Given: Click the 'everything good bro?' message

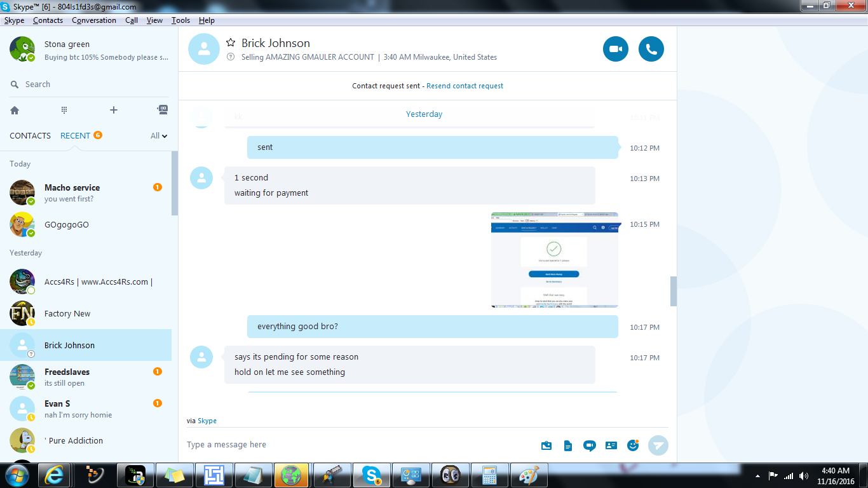Looking at the screenshot, I should [x=432, y=327].
